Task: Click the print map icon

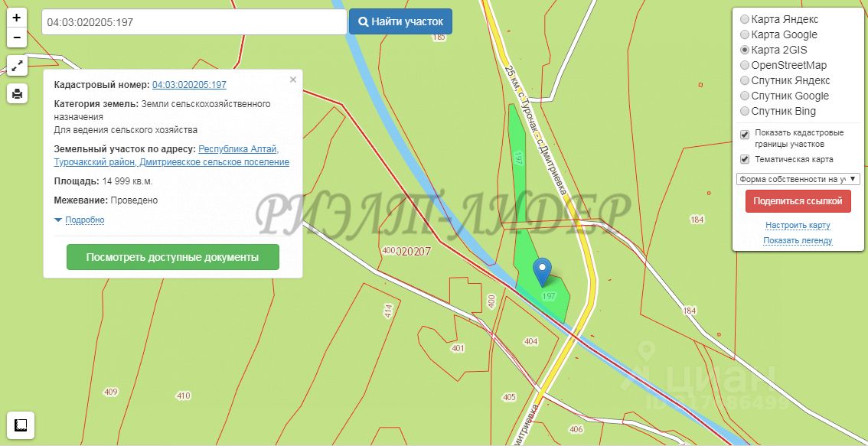Action: (17, 93)
